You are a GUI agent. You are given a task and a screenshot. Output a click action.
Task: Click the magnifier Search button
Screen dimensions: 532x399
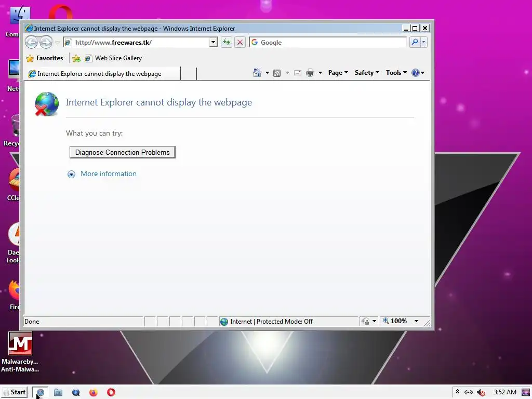click(415, 42)
